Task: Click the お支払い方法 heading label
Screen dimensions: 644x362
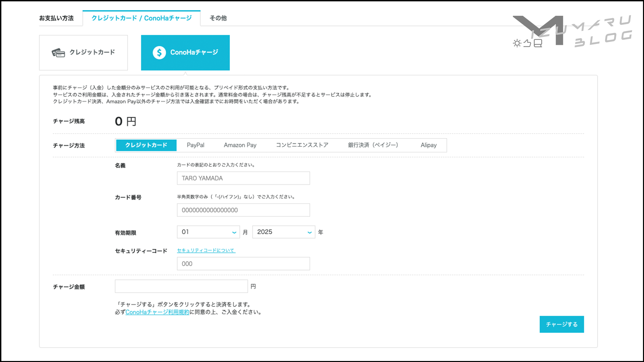Action: point(56,18)
